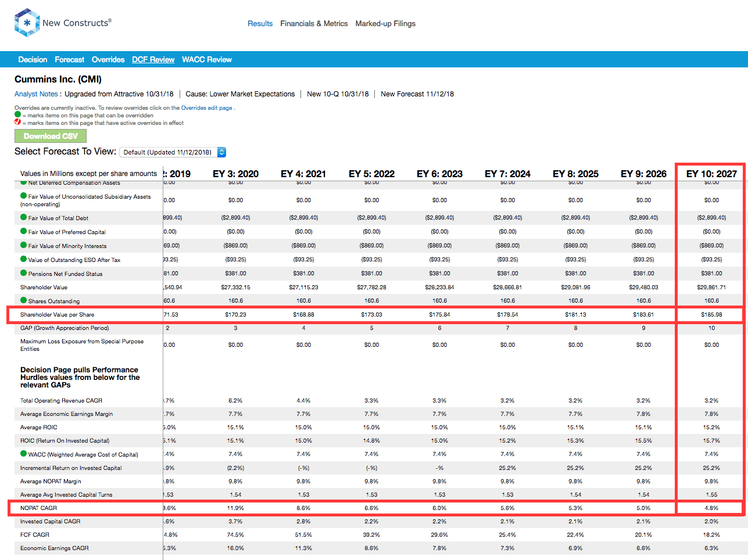Click the 16.0% Economic Earnings CAGR cell

(x=235, y=548)
